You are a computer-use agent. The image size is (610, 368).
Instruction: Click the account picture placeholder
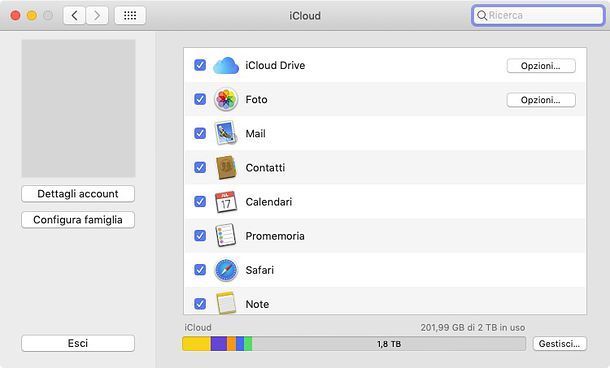tap(78, 108)
